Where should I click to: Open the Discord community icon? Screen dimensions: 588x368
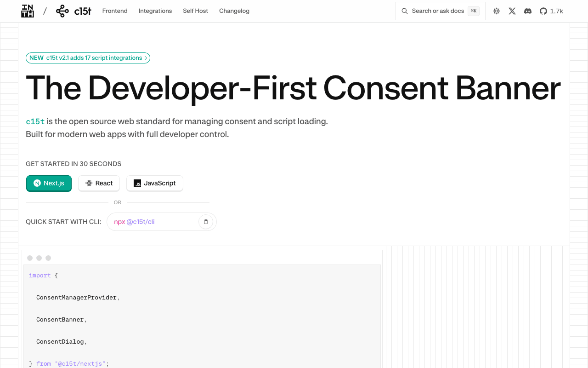pos(528,11)
